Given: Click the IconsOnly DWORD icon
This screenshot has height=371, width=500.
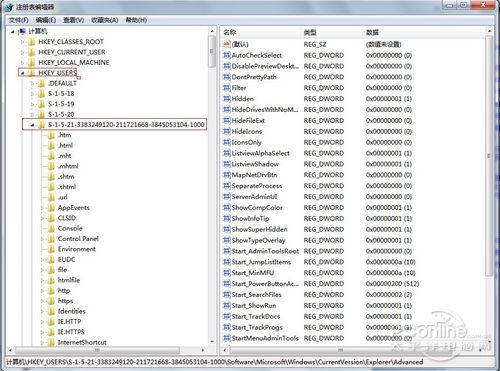Looking at the screenshot, I should click(x=227, y=142).
